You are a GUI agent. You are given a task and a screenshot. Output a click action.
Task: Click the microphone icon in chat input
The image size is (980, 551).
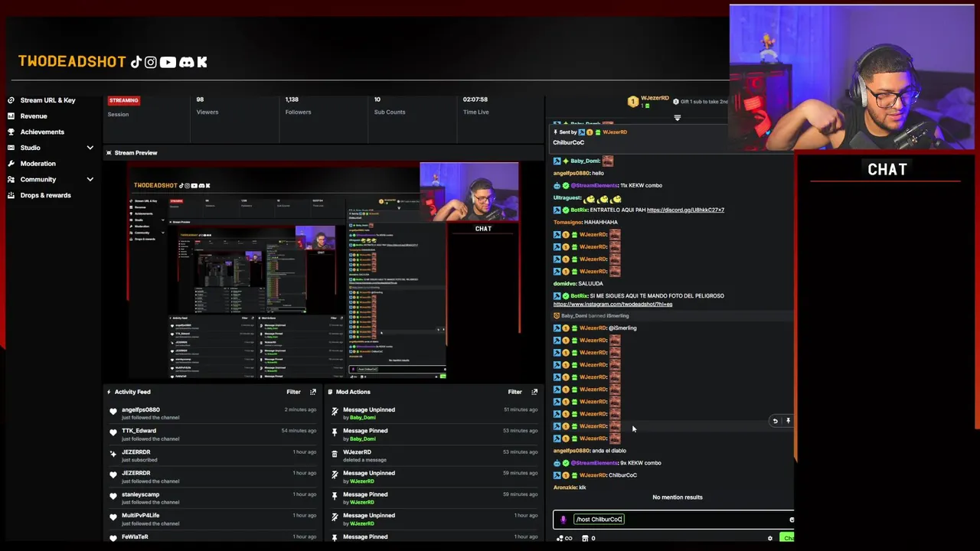click(563, 520)
